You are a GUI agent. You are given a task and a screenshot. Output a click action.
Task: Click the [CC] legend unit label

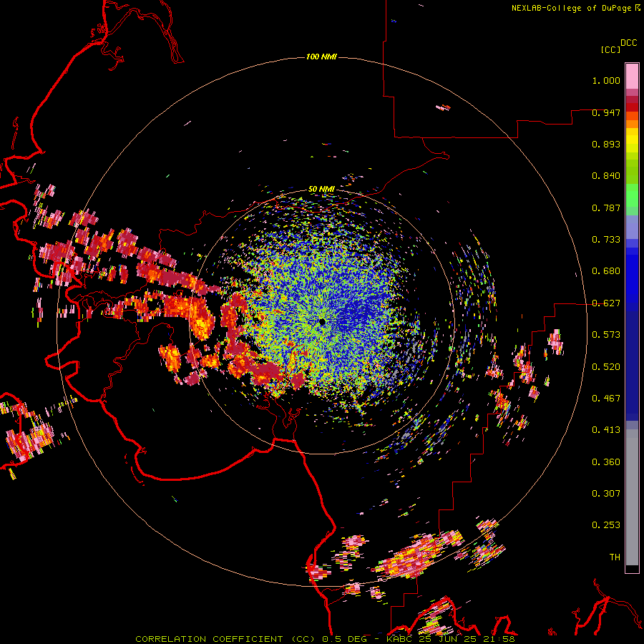click(x=611, y=49)
